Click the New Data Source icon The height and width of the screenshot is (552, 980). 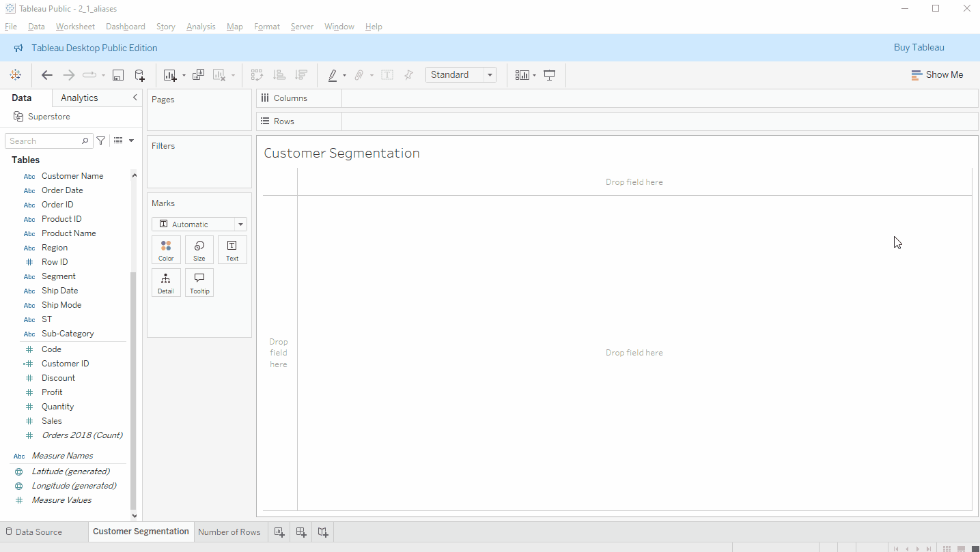(x=139, y=75)
